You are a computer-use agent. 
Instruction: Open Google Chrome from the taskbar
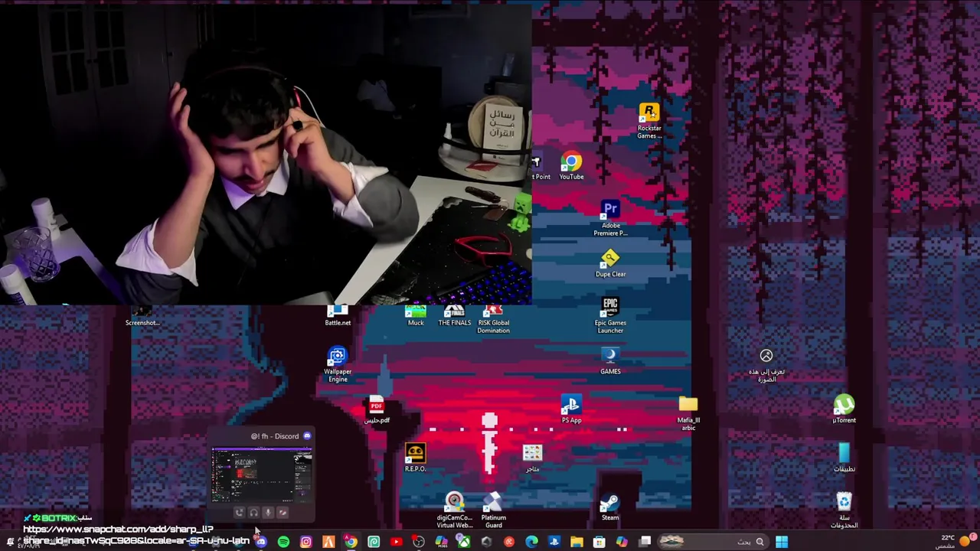point(351,542)
